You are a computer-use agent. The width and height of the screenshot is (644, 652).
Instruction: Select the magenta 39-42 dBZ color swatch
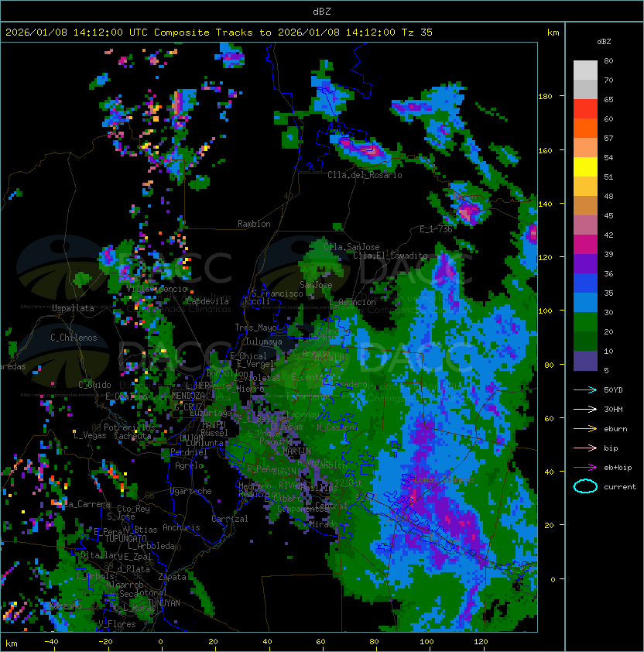(585, 245)
